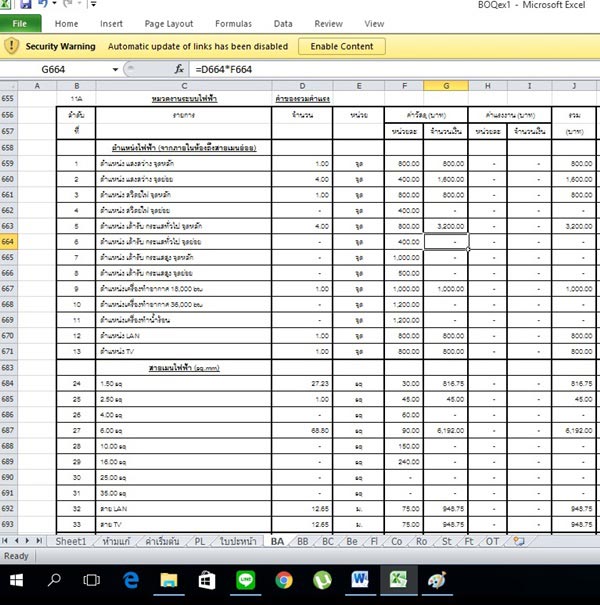Expand the Name Box dropdown arrow
This screenshot has width=600, height=605.
click(x=115, y=69)
